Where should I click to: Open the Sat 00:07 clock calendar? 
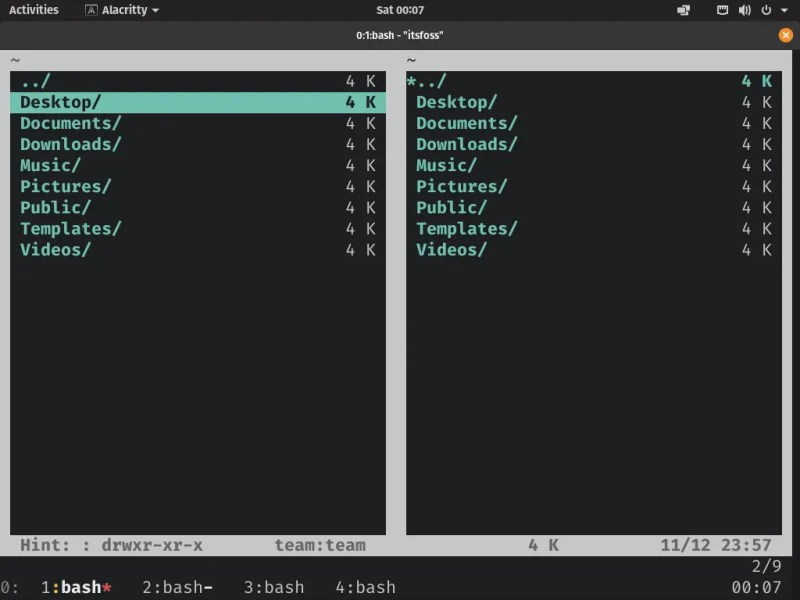398,10
